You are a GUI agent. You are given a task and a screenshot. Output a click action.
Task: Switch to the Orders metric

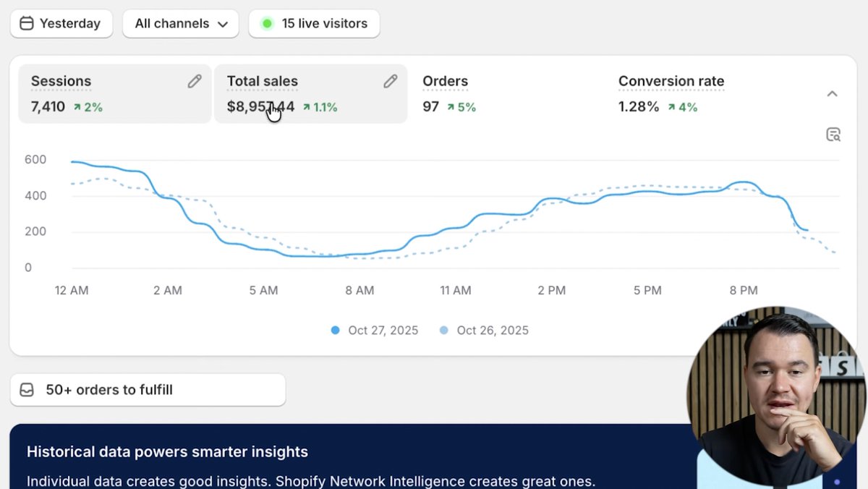[445, 81]
